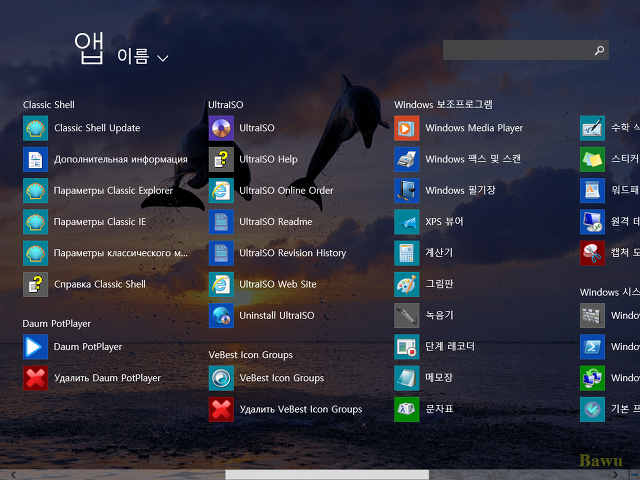Open the 스티커 sticky notes icon
Image resolution: width=640 pixels, height=480 pixels.
(x=592, y=159)
